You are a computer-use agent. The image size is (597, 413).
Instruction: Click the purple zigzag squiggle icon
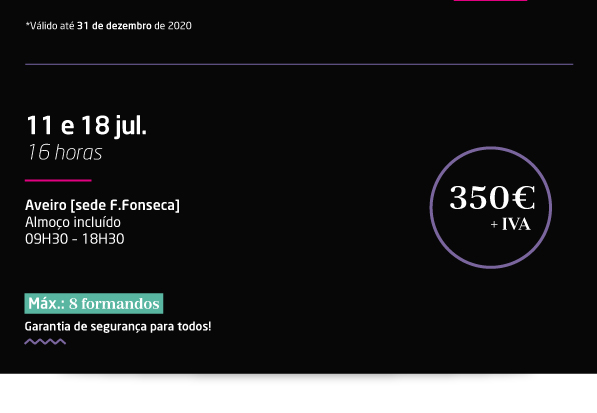tap(45, 342)
